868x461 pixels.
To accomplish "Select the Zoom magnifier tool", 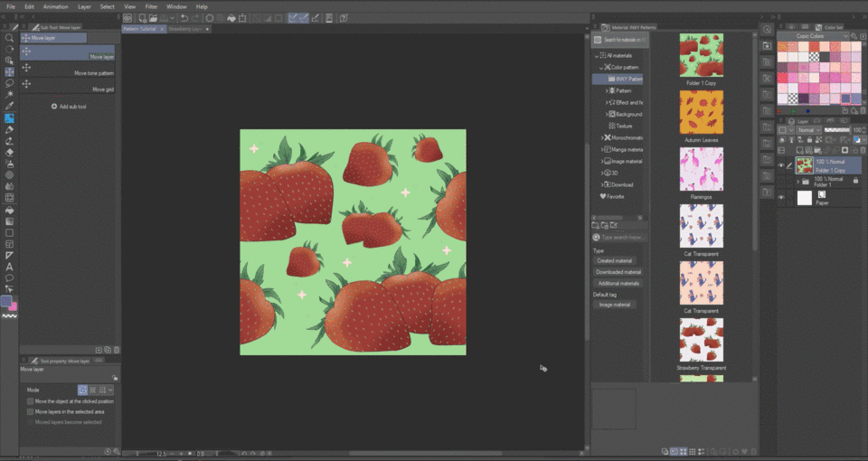I will (9, 38).
